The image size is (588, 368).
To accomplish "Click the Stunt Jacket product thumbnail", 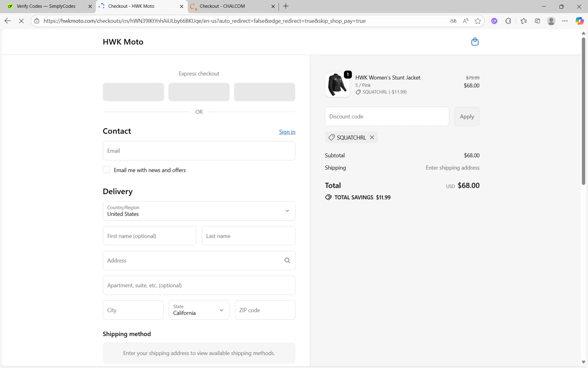I will tap(338, 84).
